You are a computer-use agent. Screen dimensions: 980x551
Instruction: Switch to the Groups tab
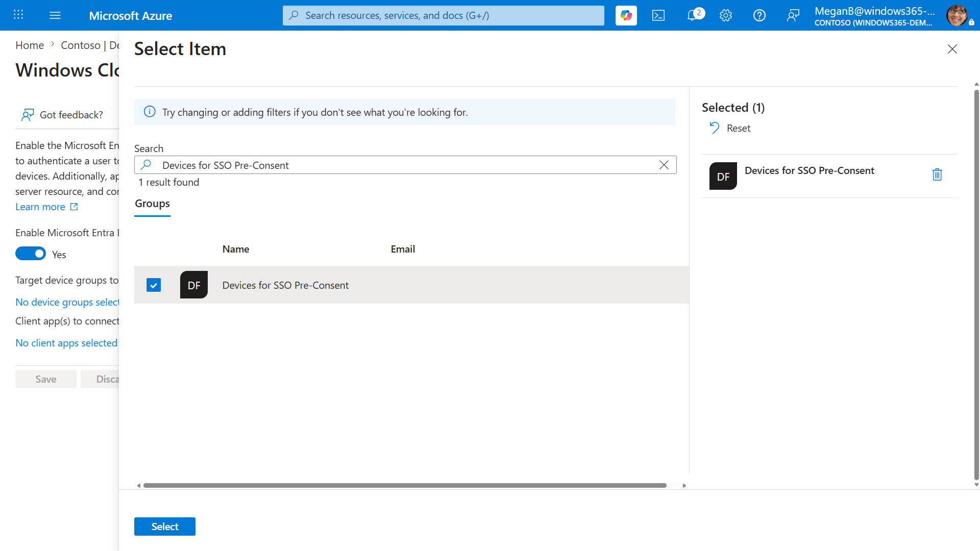152,204
